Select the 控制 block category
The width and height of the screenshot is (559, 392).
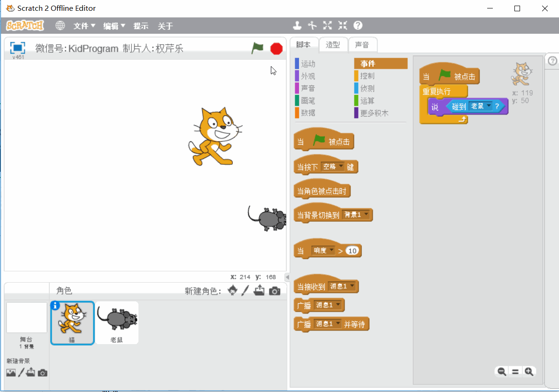367,76
